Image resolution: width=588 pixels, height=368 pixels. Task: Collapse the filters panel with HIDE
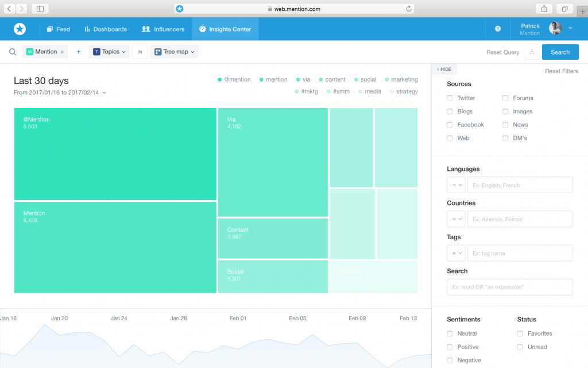(x=444, y=69)
